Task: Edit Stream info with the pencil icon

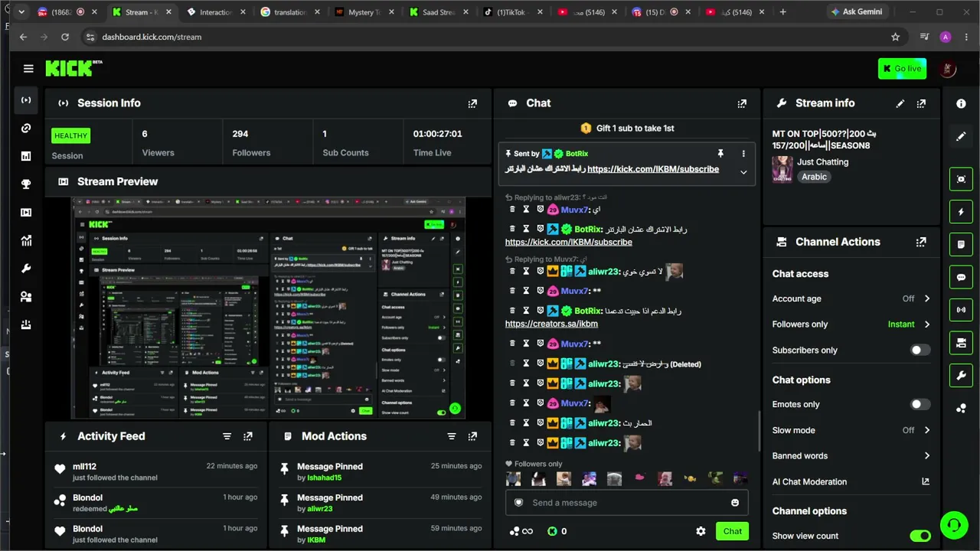Action: tap(900, 103)
